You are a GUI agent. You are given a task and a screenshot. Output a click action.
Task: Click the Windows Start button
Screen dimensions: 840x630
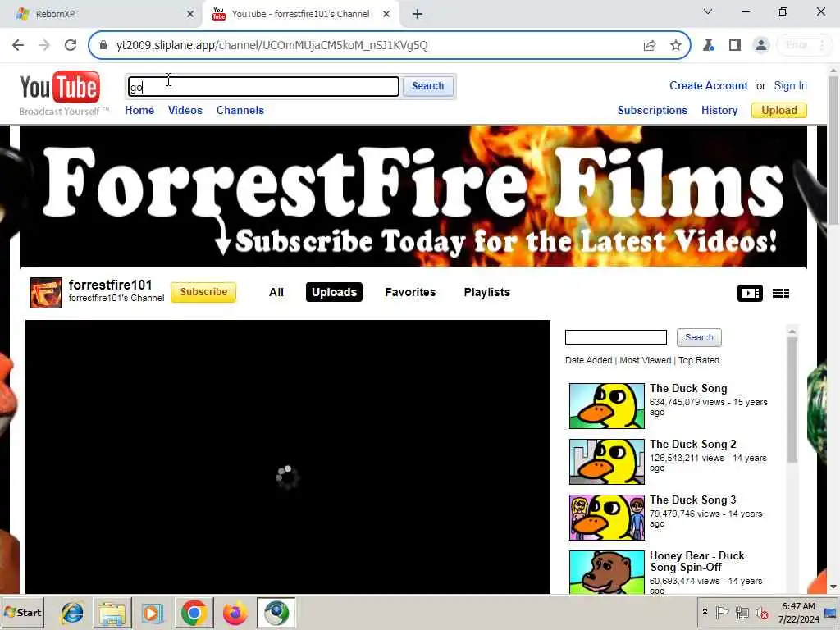[x=22, y=612]
